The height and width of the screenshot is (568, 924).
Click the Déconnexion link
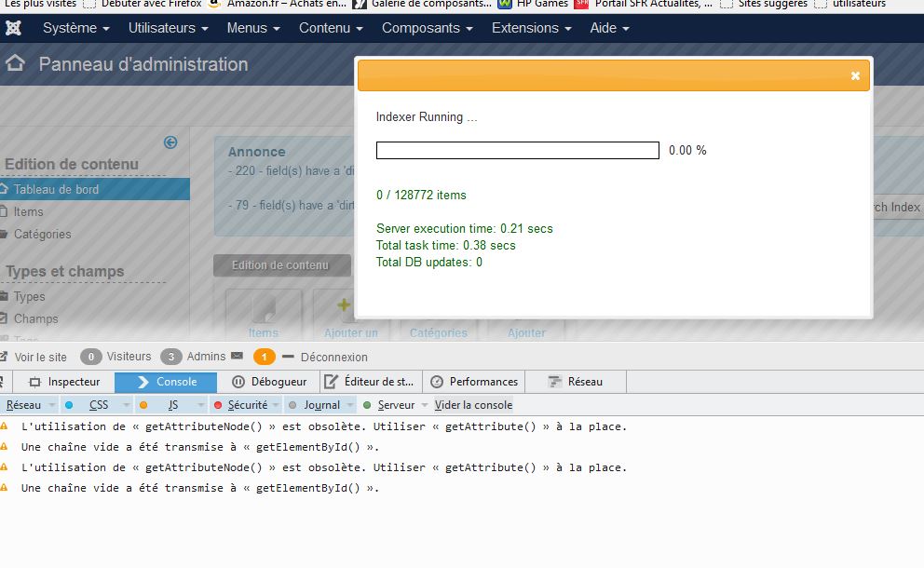click(333, 357)
